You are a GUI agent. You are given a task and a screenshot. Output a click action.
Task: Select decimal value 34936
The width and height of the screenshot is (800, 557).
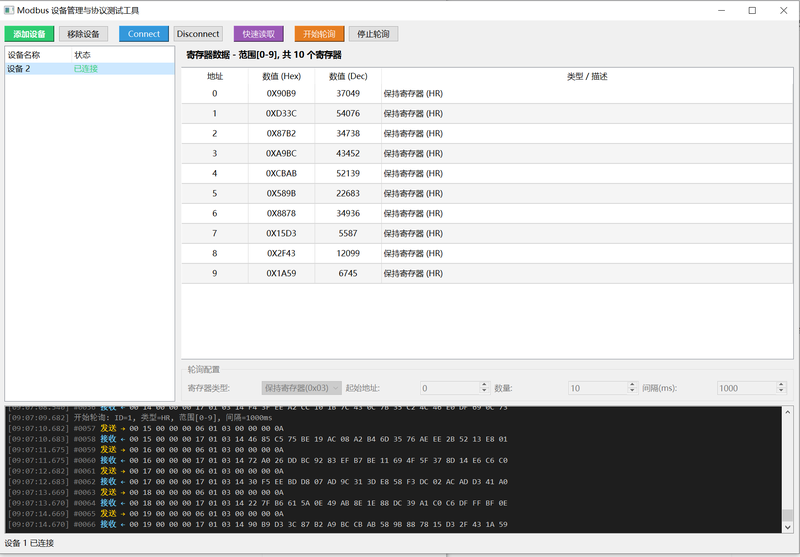tap(348, 214)
